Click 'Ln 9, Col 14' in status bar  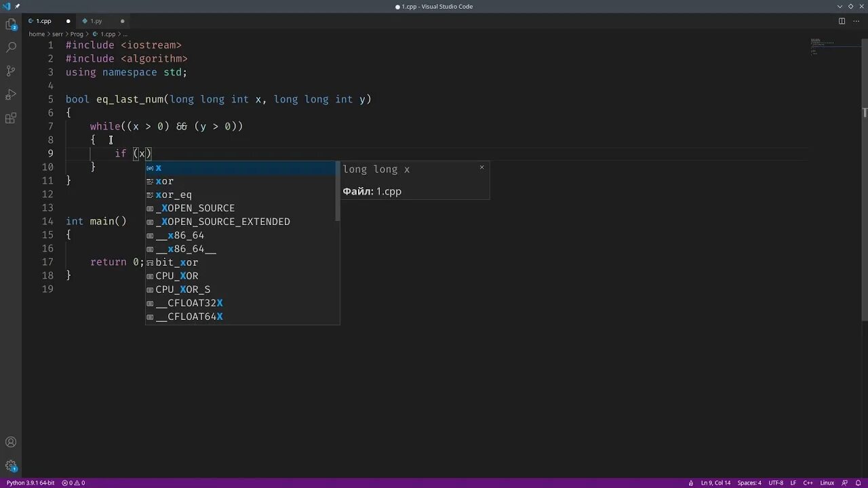click(x=715, y=483)
